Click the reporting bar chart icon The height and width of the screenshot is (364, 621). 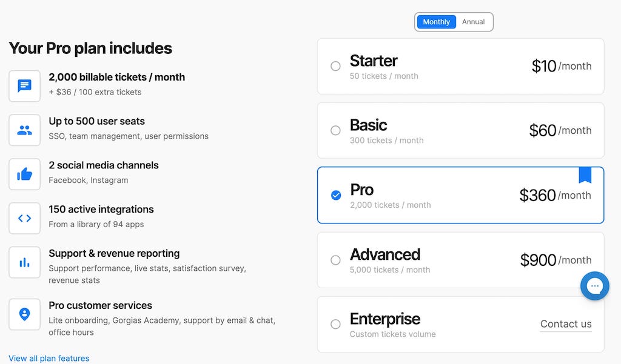(x=24, y=262)
